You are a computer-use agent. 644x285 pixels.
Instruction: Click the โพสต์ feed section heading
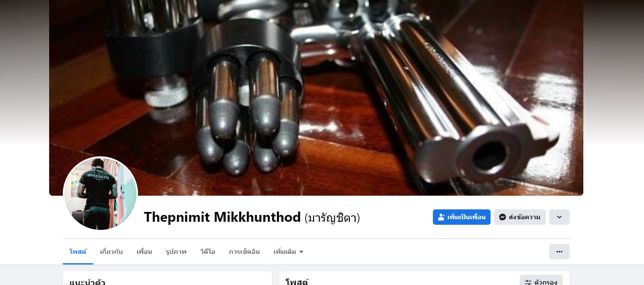[x=297, y=282]
